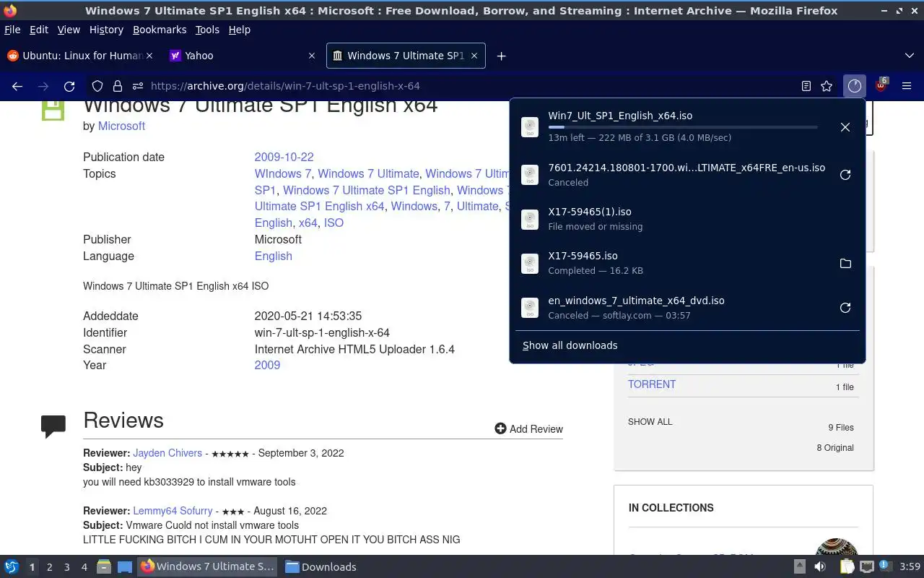This screenshot has width=924, height=578.
Task: Open the Firefox hamburger application menu
Action: point(907,86)
